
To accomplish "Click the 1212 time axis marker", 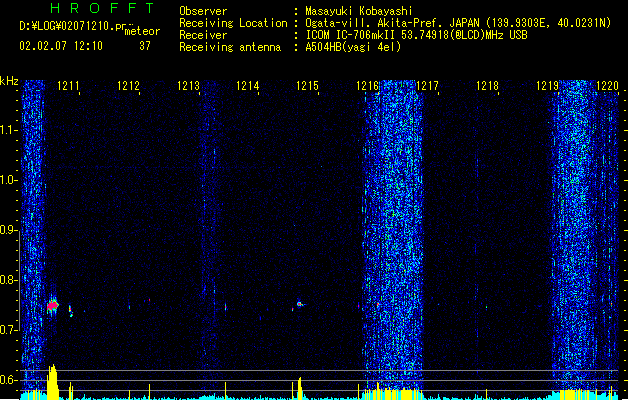I will click(128, 86).
